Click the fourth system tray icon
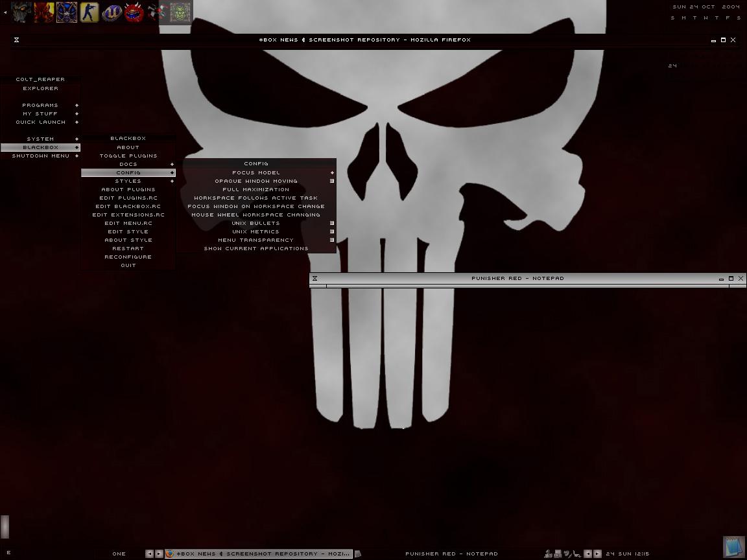747x560 pixels. pyautogui.click(x=576, y=554)
